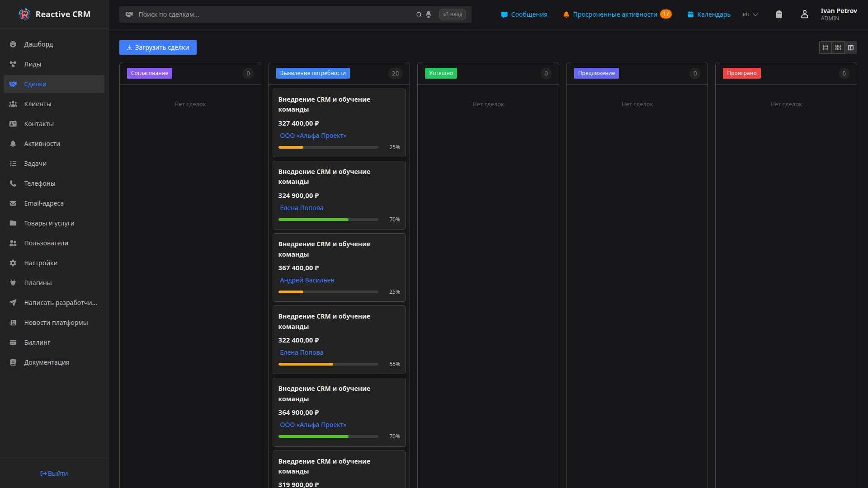Open the ghost icon in header
Screen dimensions: 868x488
(779, 14)
